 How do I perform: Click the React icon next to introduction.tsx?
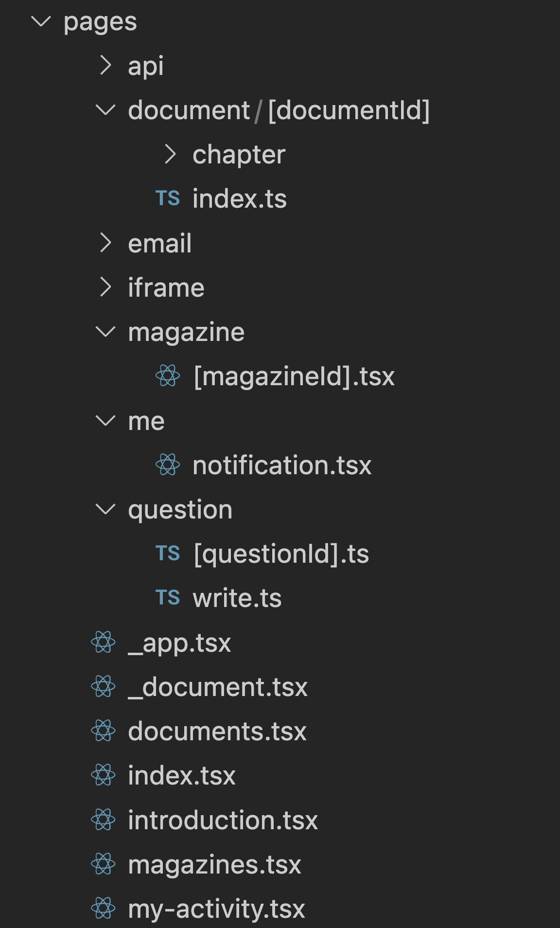click(103, 820)
